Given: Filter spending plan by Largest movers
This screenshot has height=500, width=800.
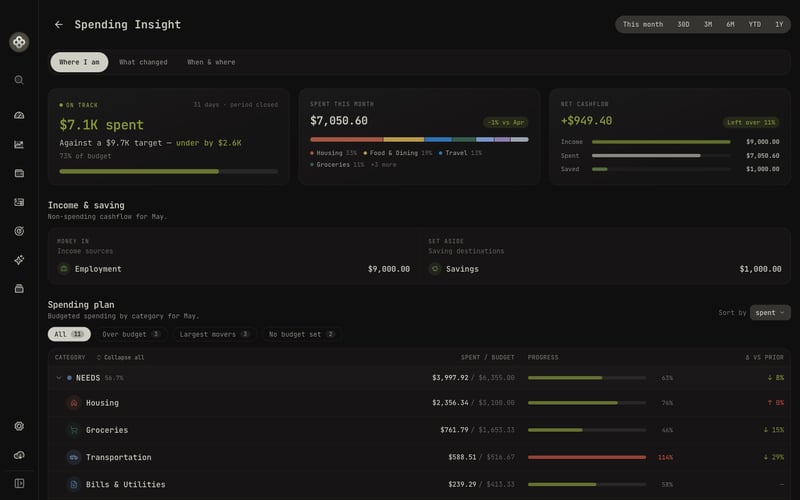Looking at the screenshot, I should tap(214, 334).
